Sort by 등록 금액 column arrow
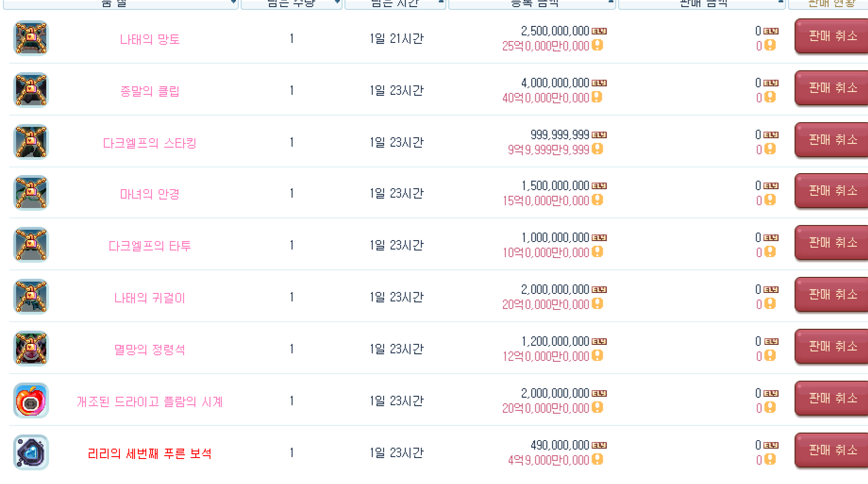 [x=610, y=2]
